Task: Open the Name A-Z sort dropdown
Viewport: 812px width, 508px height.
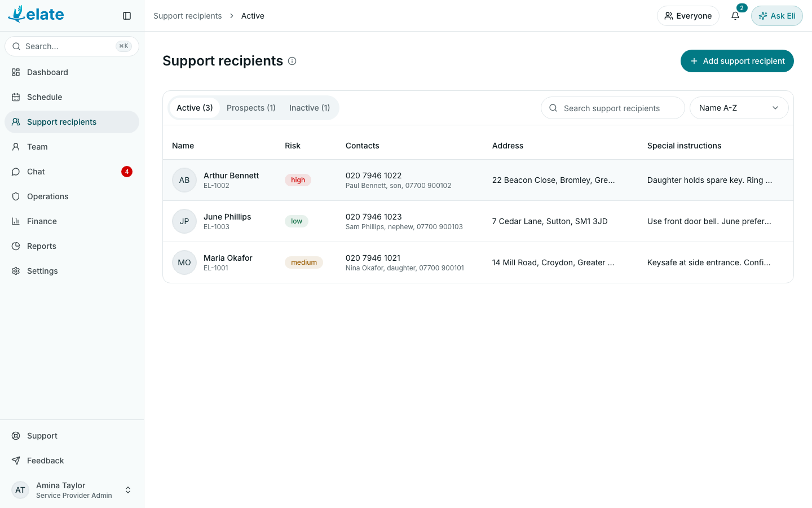Action: pos(739,108)
